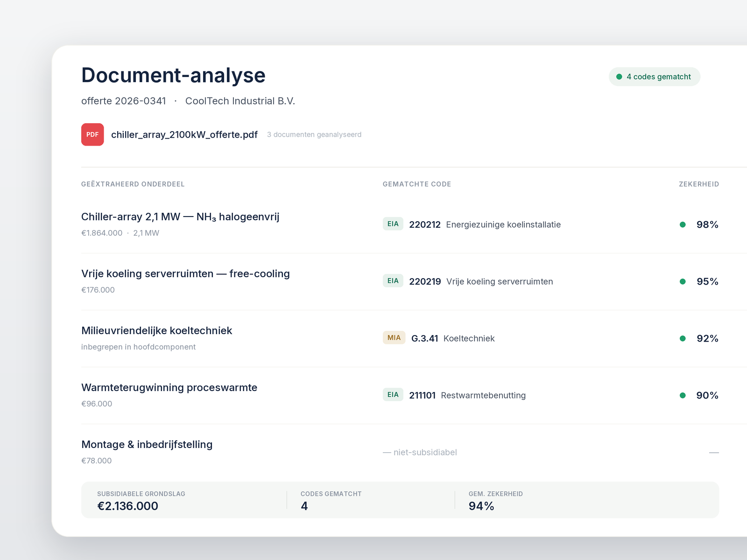Screen dimensions: 747x560
Task: Click the €78.000 amount
Action: coord(97,461)
